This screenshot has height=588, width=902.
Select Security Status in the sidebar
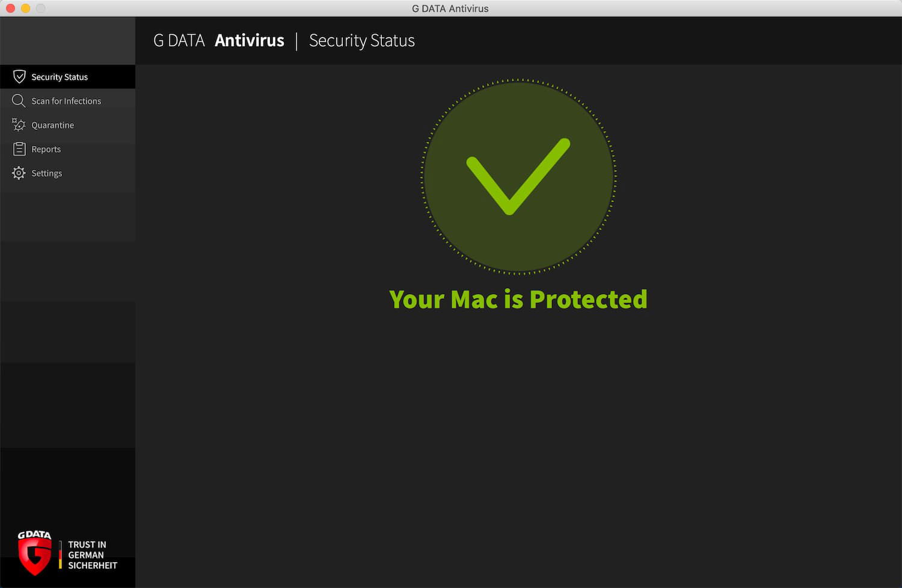coord(59,76)
